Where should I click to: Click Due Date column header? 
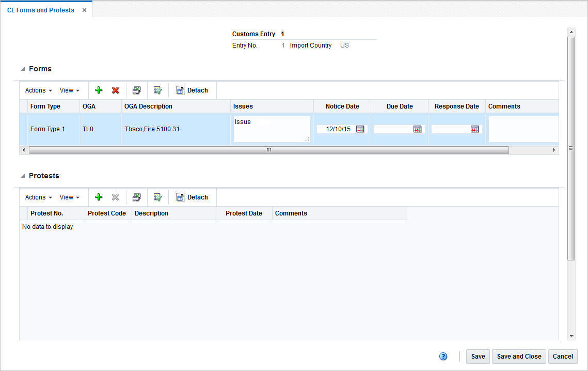point(400,106)
